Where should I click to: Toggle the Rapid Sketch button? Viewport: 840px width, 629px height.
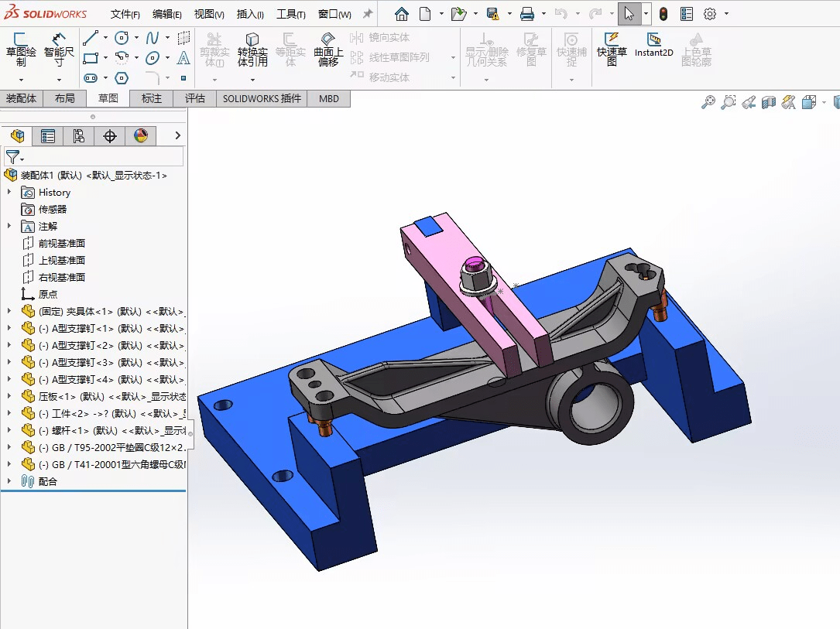(612, 48)
